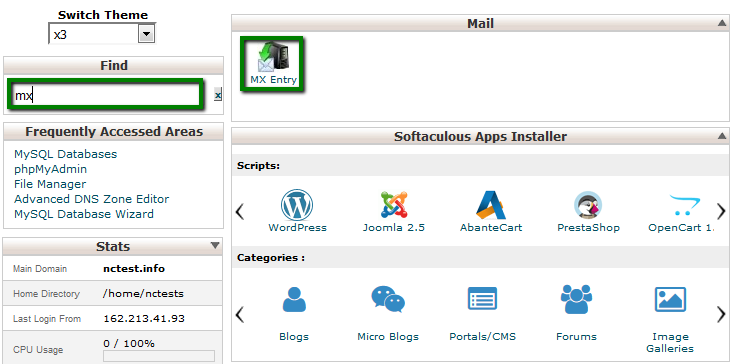Click the Main Domain label
This screenshot has width=733, height=364.
coord(40,269)
